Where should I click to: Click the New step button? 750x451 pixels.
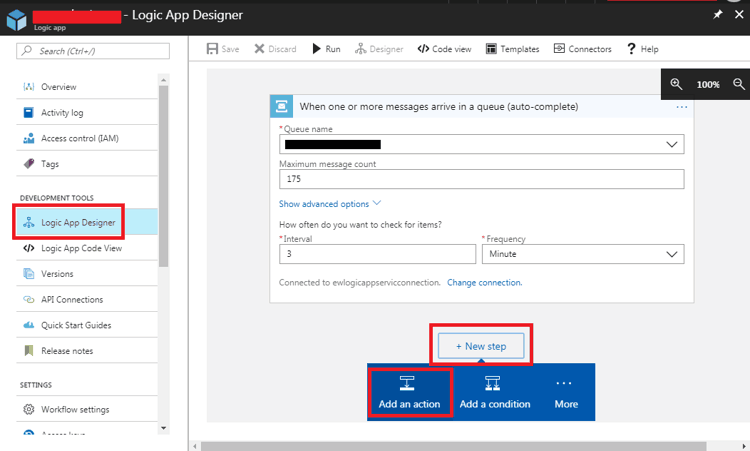pos(481,346)
